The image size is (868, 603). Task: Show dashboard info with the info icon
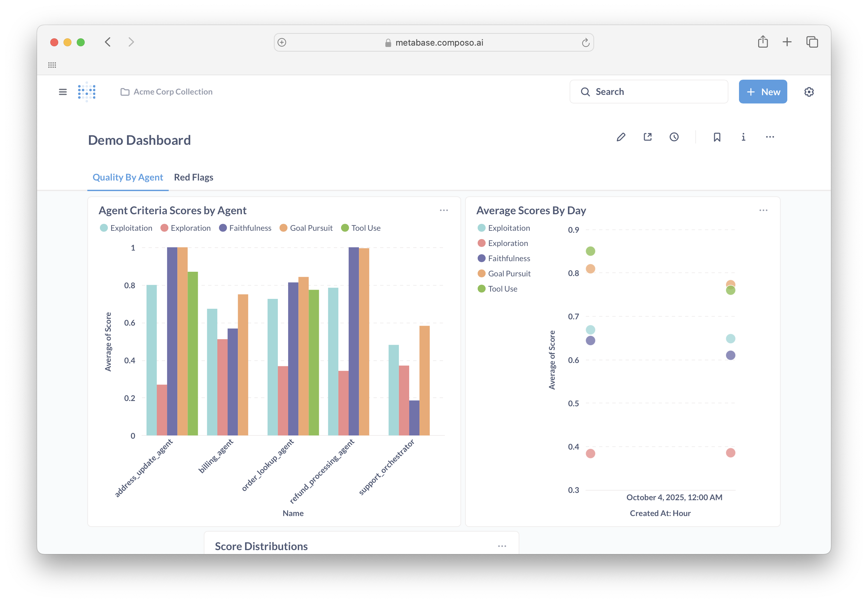(743, 137)
